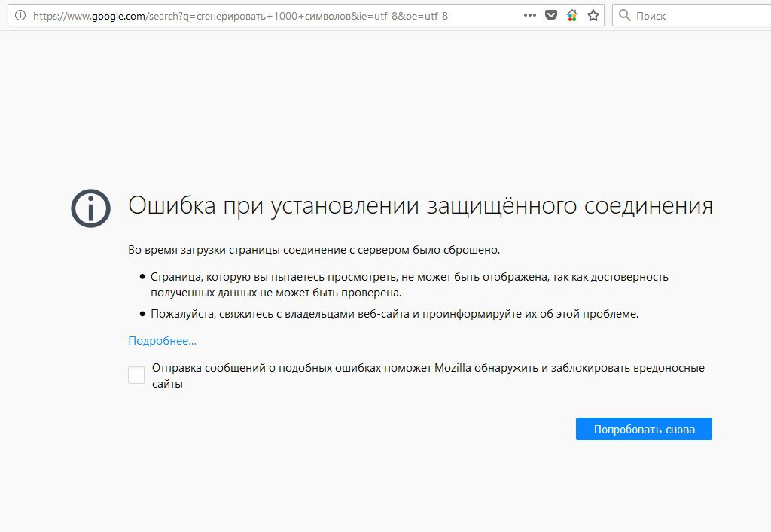Image resolution: width=771 pixels, height=532 pixels.
Task: Open the page actions three-dots menu
Action: (529, 15)
